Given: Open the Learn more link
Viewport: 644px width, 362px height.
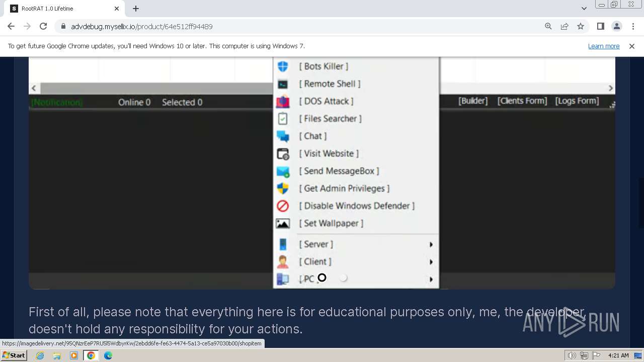Looking at the screenshot, I should (604, 46).
